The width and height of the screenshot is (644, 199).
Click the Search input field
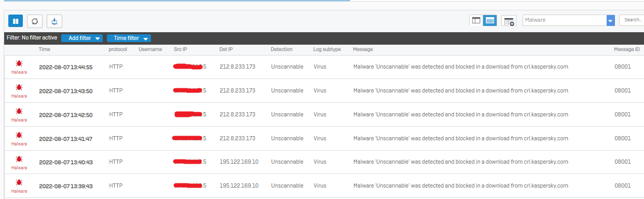pos(632,20)
